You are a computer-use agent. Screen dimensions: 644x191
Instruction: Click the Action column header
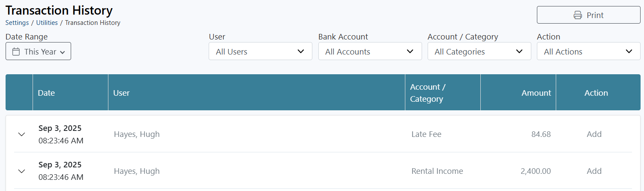pyautogui.click(x=596, y=93)
